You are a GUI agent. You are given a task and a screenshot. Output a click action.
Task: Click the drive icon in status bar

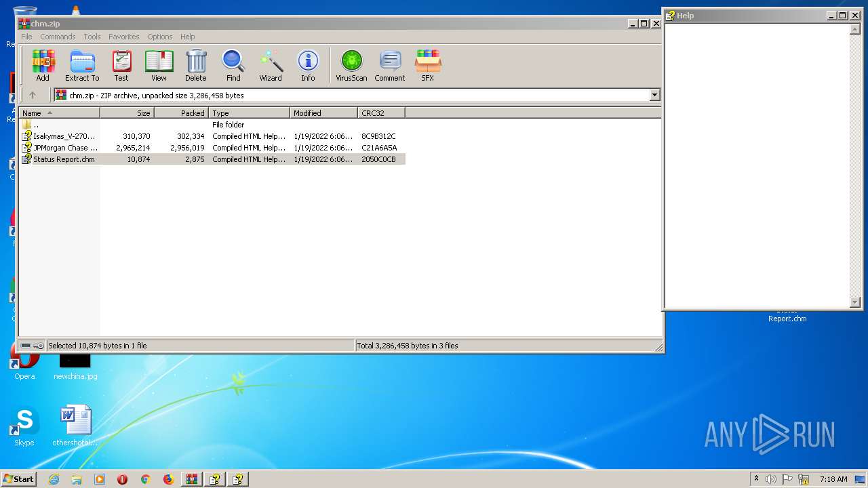(25, 346)
